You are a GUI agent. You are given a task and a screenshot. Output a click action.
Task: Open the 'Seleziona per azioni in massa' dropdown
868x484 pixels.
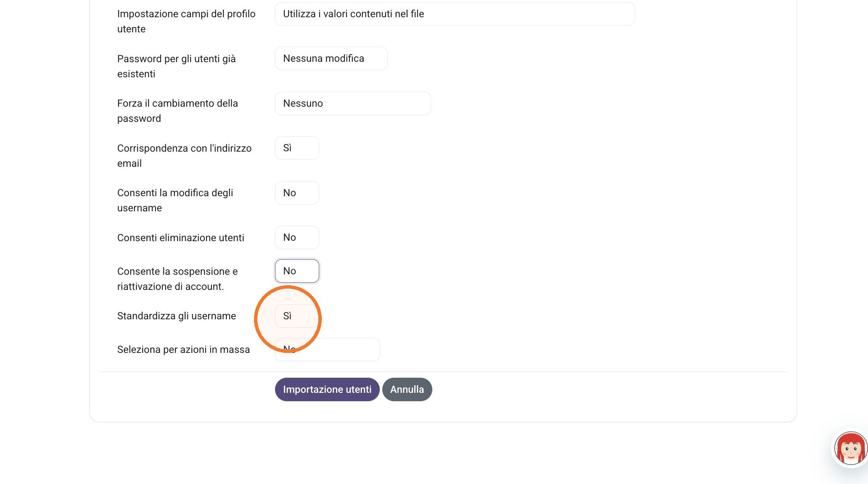coord(327,350)
